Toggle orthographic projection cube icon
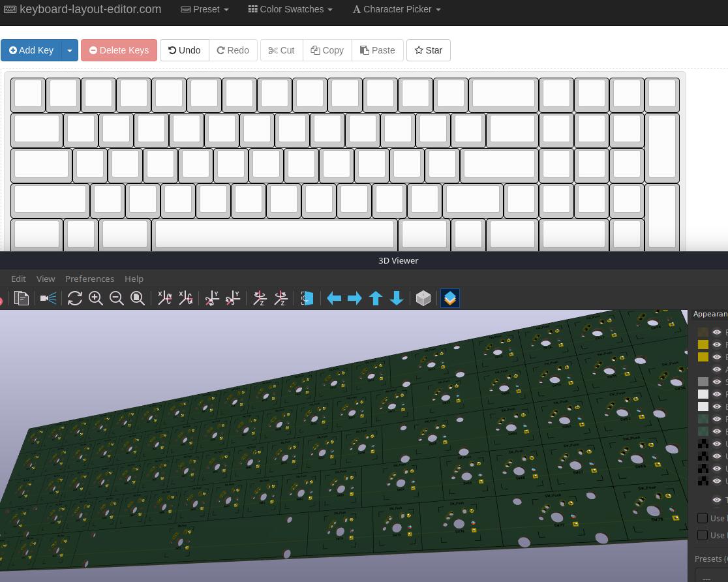728x582 pixels. 423,298
